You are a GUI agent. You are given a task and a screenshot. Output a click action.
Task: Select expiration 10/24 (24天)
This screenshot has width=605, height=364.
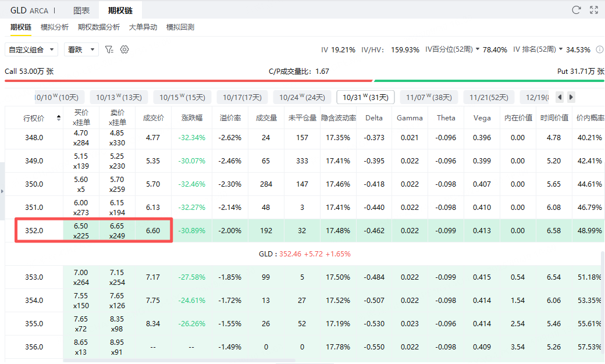pos(302,97)
